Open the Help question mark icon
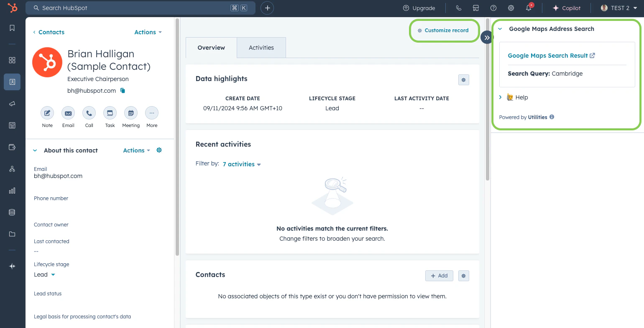644x328 pixels. 493,8
